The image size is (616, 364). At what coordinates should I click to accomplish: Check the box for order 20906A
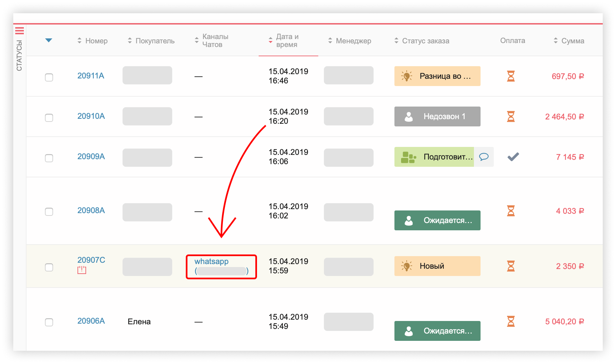click(49, 322)
